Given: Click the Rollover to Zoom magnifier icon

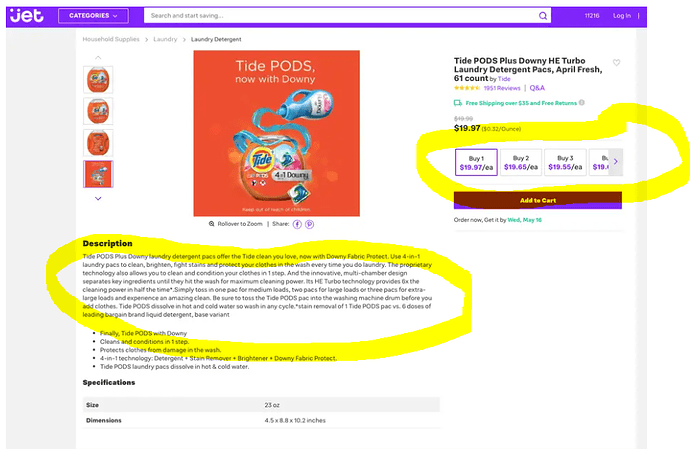Looking at the screenshot, I should (212, 224).
